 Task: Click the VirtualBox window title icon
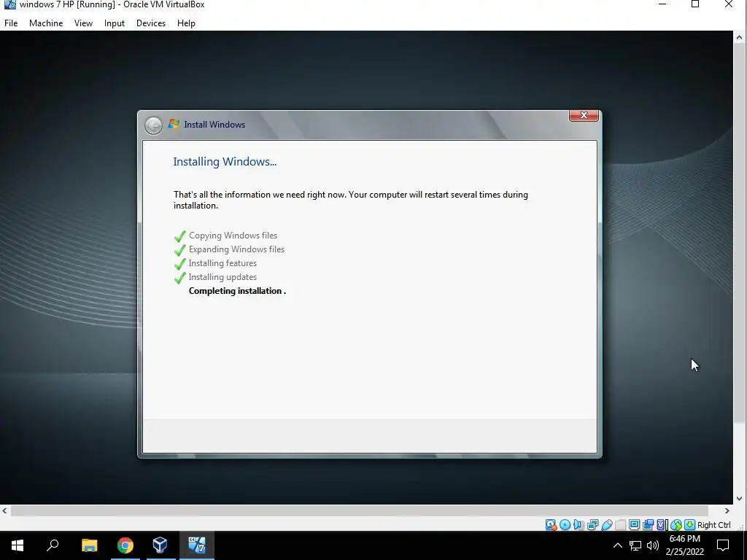9,5
